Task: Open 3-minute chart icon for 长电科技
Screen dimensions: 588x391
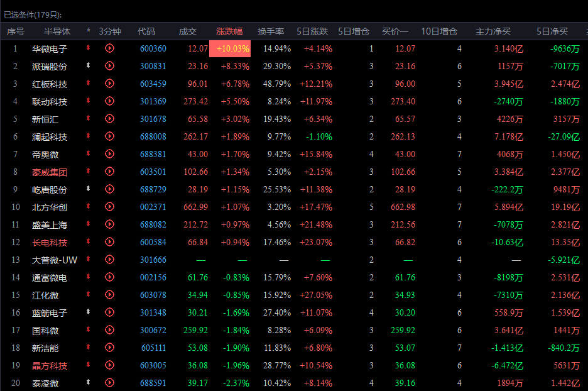Action: [109, 242]
